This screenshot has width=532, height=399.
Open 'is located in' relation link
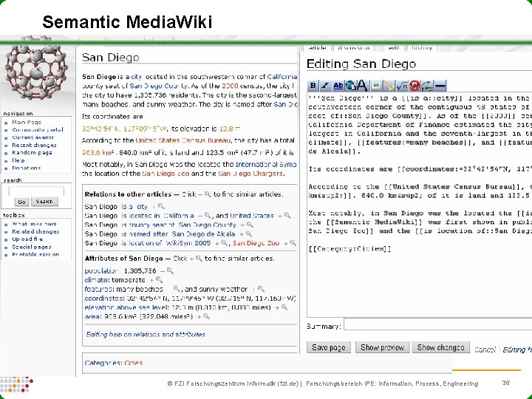[140, 216]
